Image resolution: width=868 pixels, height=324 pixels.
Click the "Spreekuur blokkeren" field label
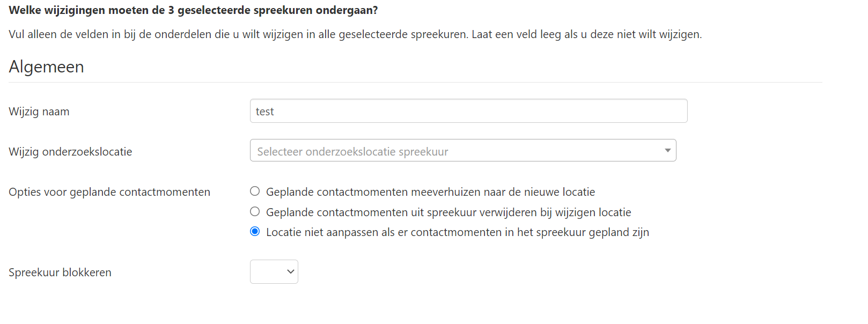(x=60, y=273)
